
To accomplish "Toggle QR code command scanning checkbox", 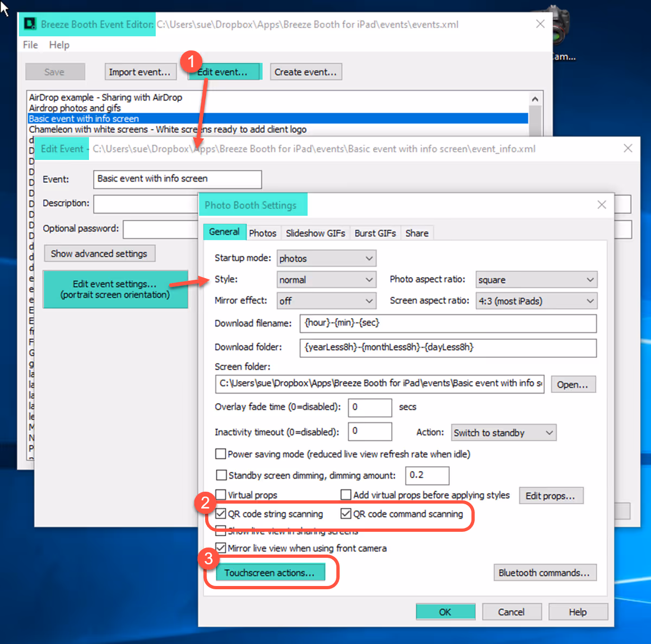I will [346, 513].
